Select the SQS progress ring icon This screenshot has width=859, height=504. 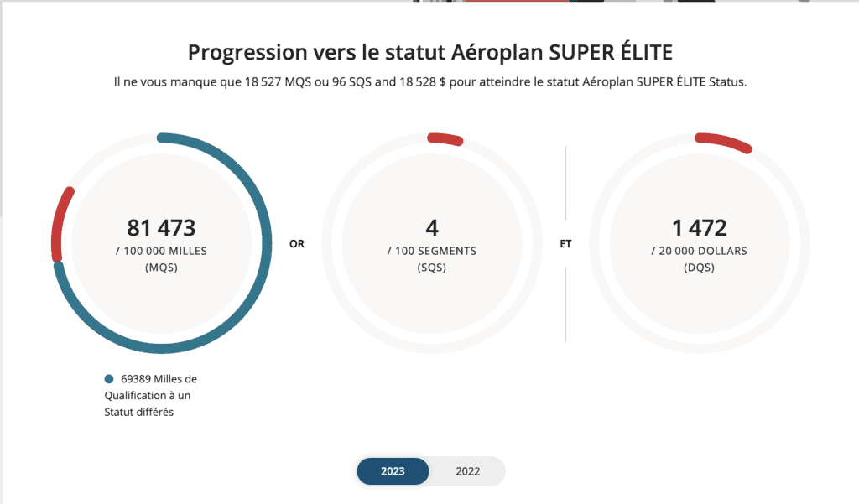(x=432, y=243)
